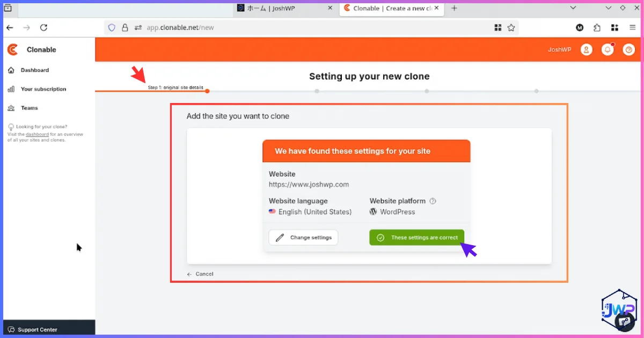Click the Clonable logo icon in sidebar

point(12,49)
